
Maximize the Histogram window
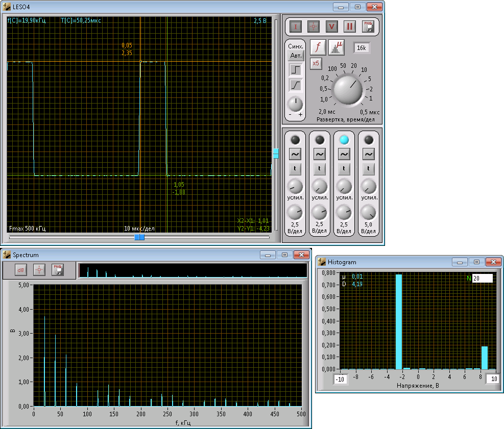tap(476, 262)
